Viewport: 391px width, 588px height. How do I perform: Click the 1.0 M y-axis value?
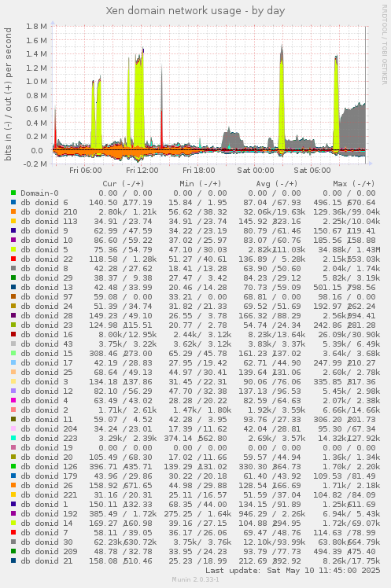[x=36, y=82]
